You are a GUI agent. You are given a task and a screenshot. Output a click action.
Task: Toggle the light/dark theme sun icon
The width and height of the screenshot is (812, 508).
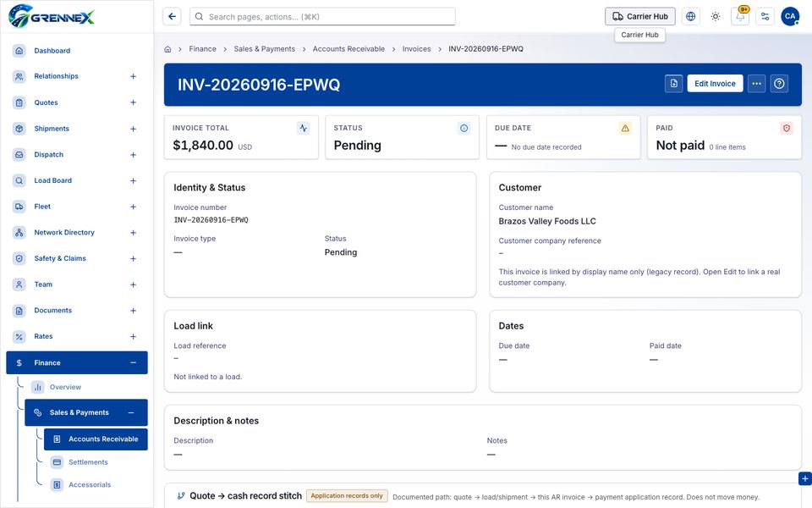[716, 17]
